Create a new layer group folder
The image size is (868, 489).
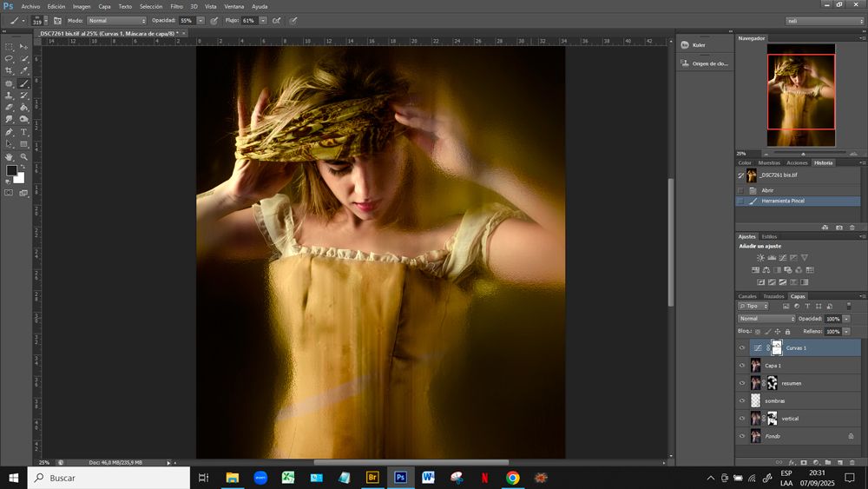click(x=827, y=462)
